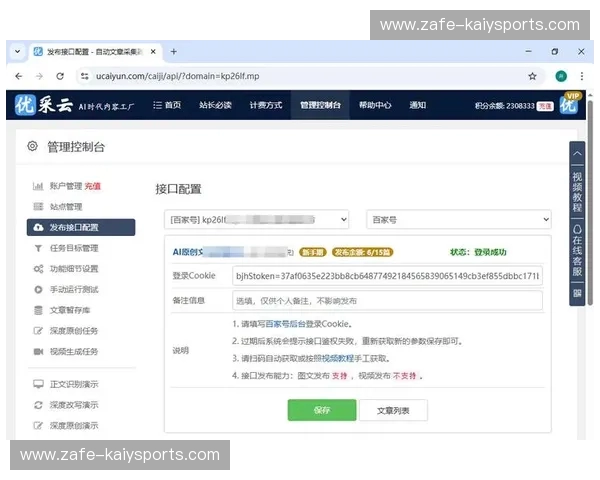Click the browser forward arrow

pyautogui.click(x=39, y=76)
